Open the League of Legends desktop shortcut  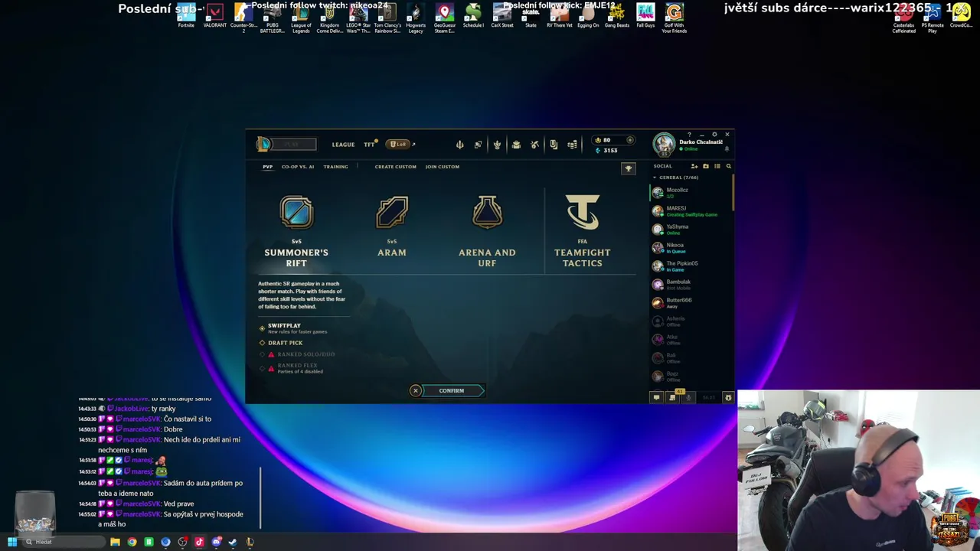pos(301,18)
